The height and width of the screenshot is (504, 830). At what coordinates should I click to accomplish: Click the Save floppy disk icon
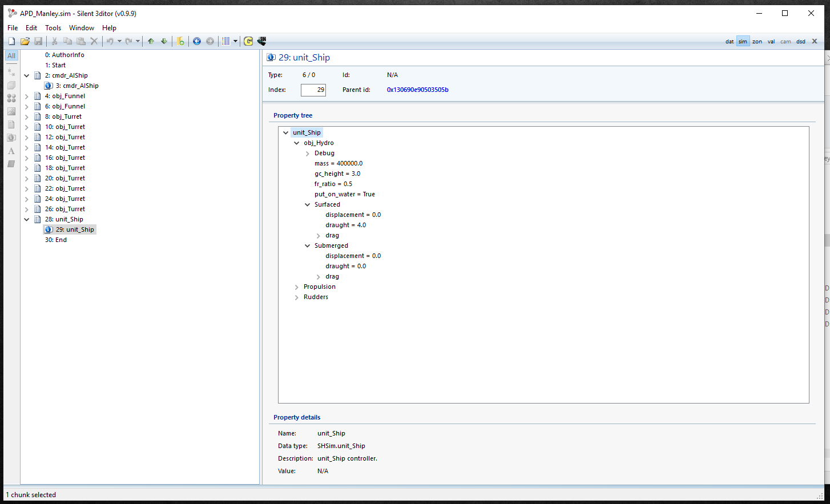click(x=38, y=41)
